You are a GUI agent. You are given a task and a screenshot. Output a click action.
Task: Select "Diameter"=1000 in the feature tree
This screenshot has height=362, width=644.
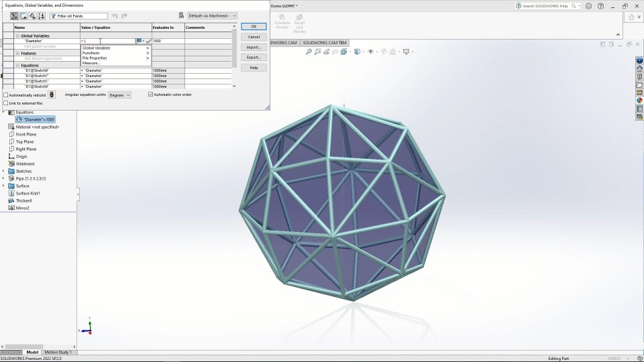coord(36,119)
